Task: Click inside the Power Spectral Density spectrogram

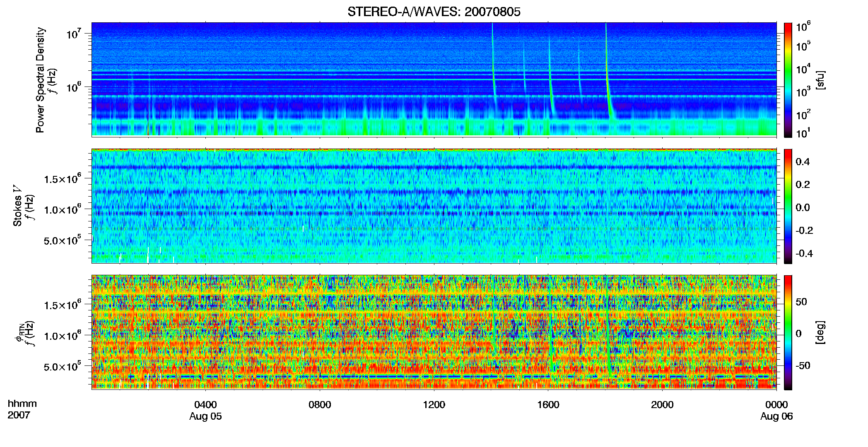Action: (x=434, y=79)
